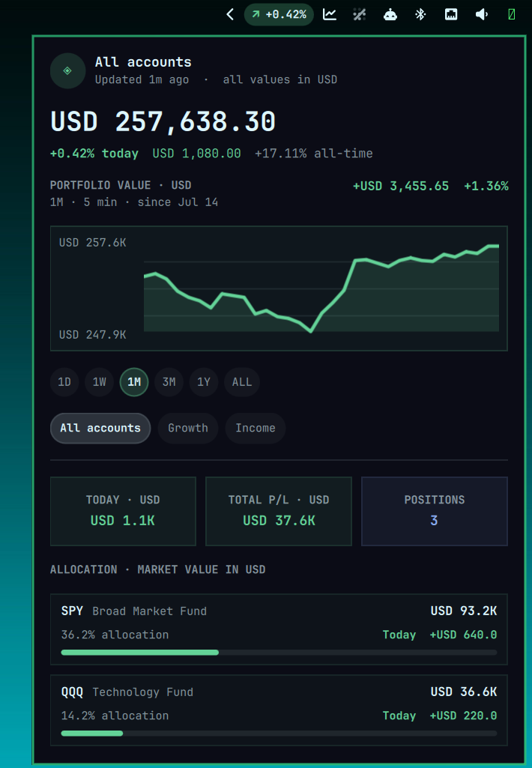Viewport: 532px width, 768px height.
Task: Click the +0.42% today label
Action: tap(94, 154)
